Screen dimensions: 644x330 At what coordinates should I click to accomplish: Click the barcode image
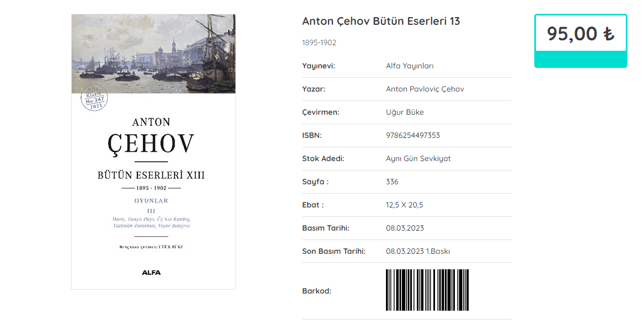pyautogui.click(x=427, y=290)
